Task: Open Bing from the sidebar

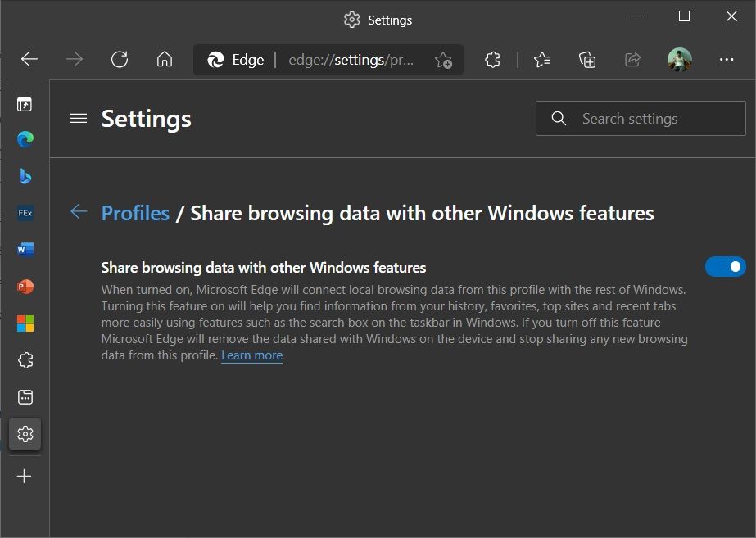Action: [x=25, y=175]
